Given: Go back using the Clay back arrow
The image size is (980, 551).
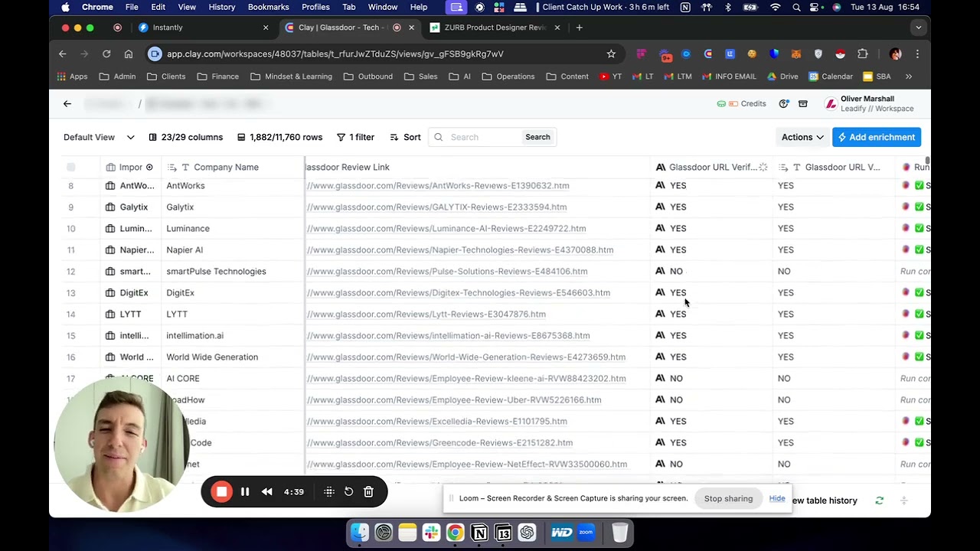Looking at the screenshot, I should [x=67, y=104].
